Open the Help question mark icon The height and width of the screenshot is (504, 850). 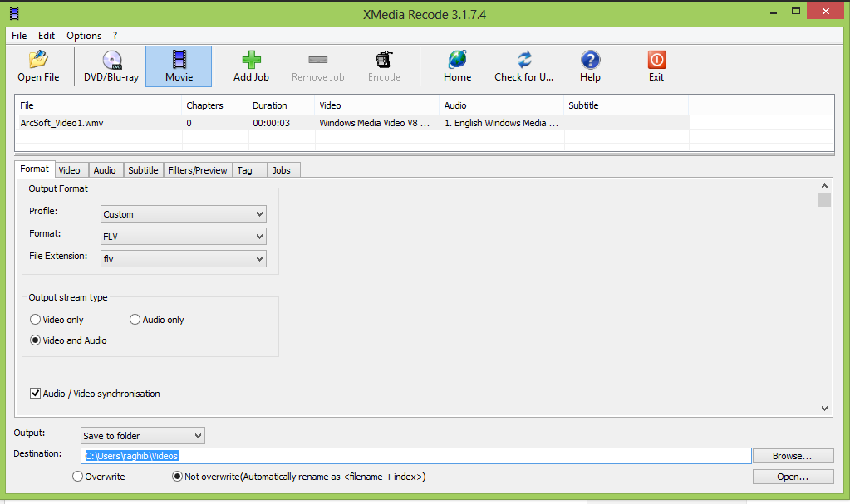590,61
